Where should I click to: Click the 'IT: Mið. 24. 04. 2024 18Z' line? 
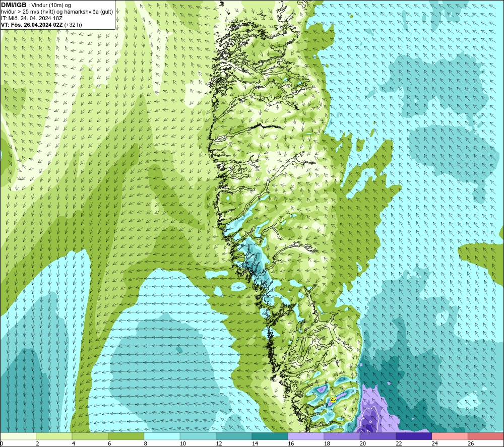(31, 18)
